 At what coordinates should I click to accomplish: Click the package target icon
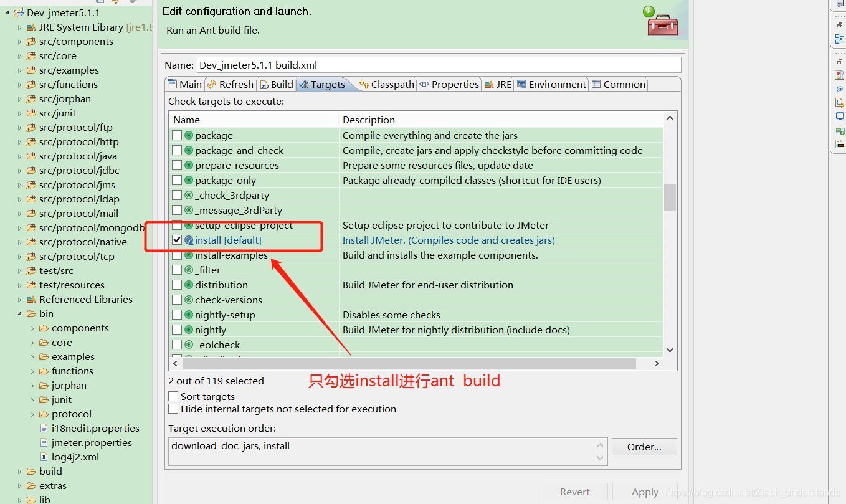(x=189, y=135)
